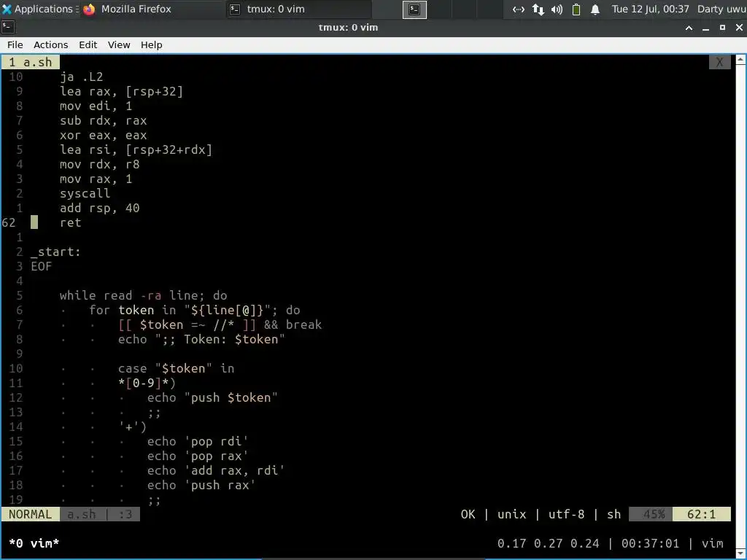The height and width of the screenshot is (560, 747).
Task: Click the 'unix' file format indicator
Action: coord(511,514)
